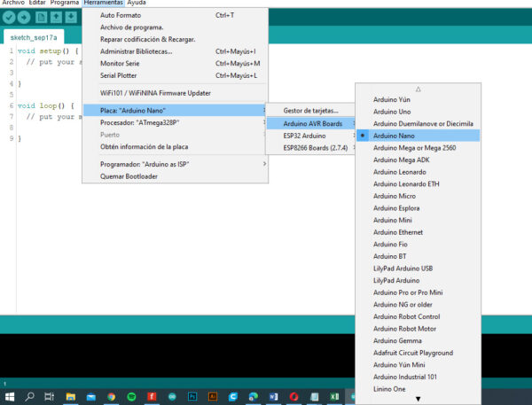This screenshot has width=532, height=405.
Task: Open the Programa menu
Action: tap(65, 4)
